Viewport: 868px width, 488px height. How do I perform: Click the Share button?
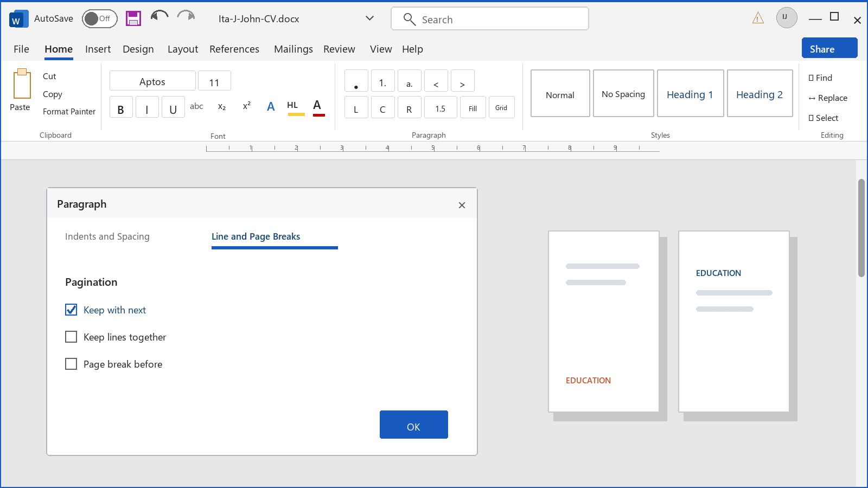829,48
